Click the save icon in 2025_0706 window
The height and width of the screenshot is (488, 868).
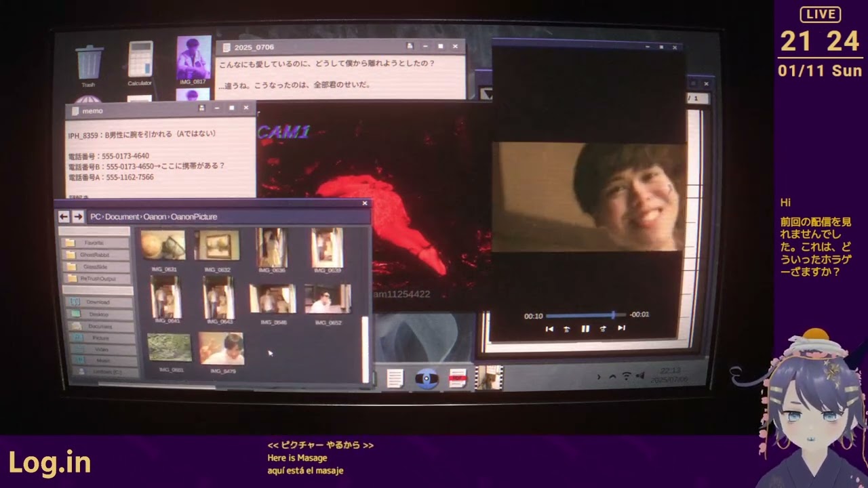tap(410, 46)
